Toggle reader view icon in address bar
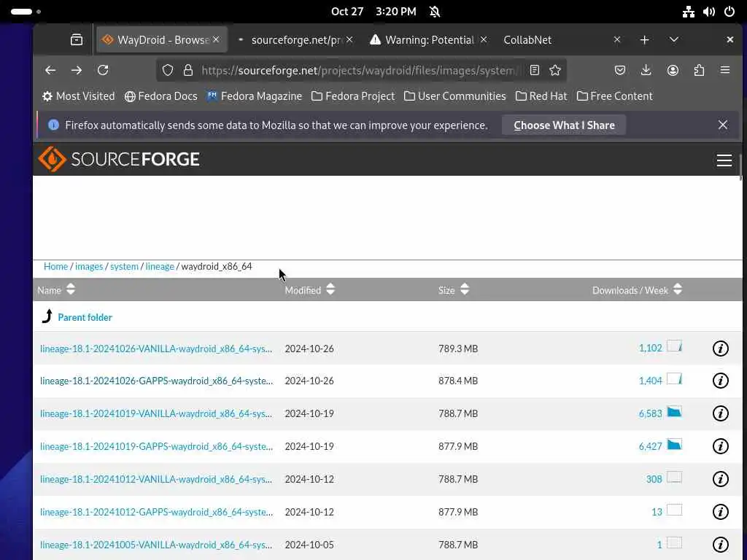The height and width of the screenshot is (560, 747). point(535,71)
